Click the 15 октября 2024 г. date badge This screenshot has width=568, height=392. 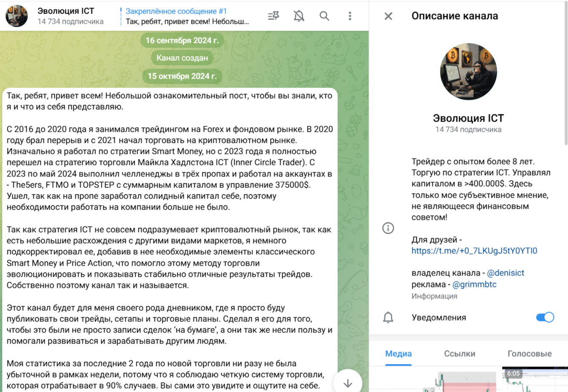pos(182,76)
